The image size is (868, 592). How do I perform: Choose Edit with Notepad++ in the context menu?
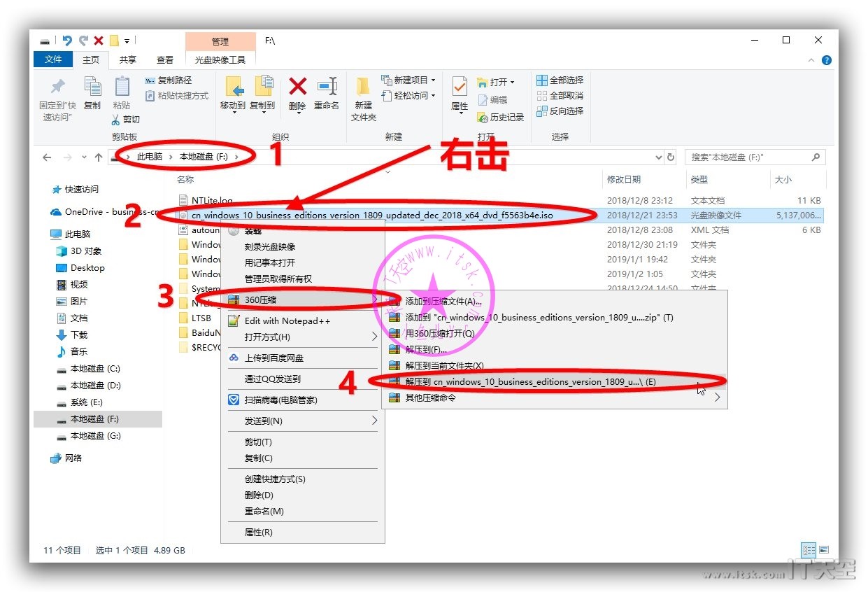(302, 321)
